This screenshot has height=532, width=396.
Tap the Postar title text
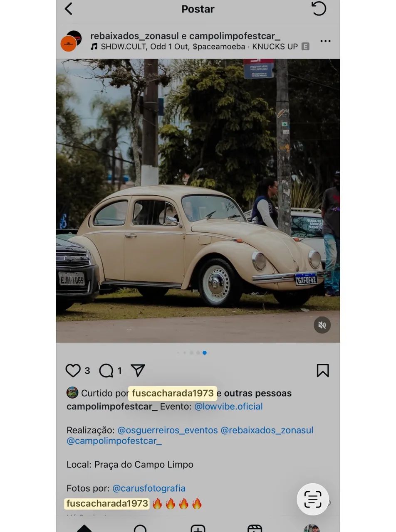(198, 9)
